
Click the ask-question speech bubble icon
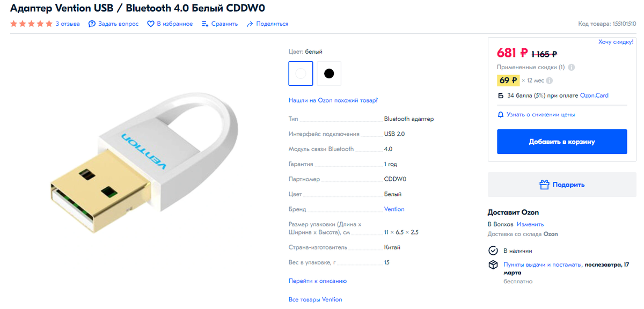tap(92, 24)
